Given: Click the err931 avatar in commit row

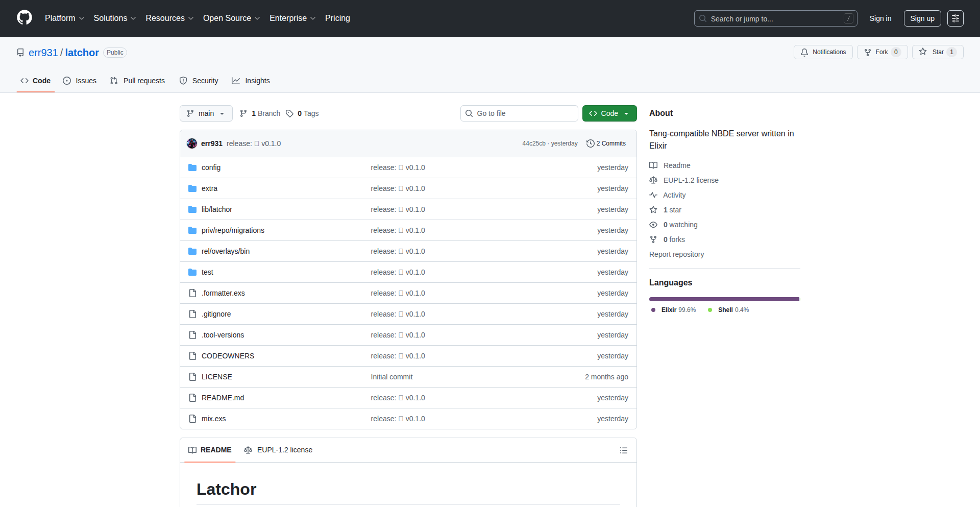Looking at the screenshot, I should pyautogui.click(x=192, y=143).
